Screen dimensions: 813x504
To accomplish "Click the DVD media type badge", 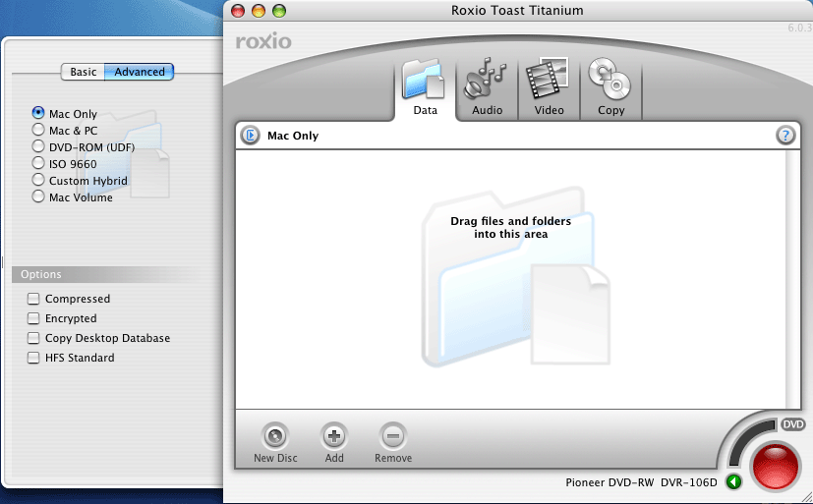I will click(793, 424).
